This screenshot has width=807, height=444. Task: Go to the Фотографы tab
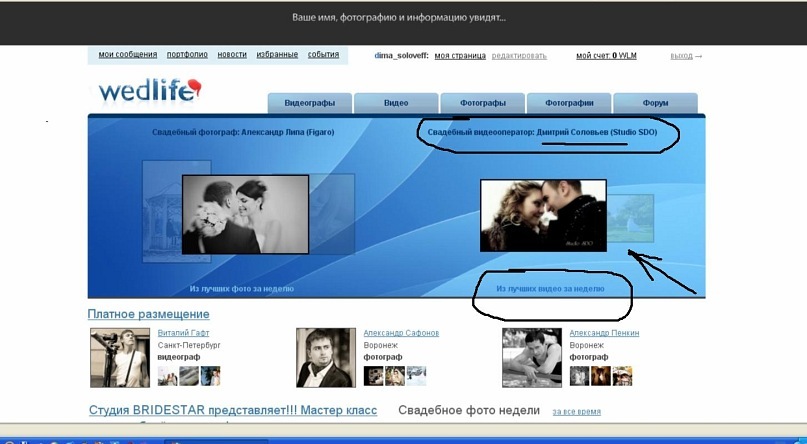(x=483, y=103)
